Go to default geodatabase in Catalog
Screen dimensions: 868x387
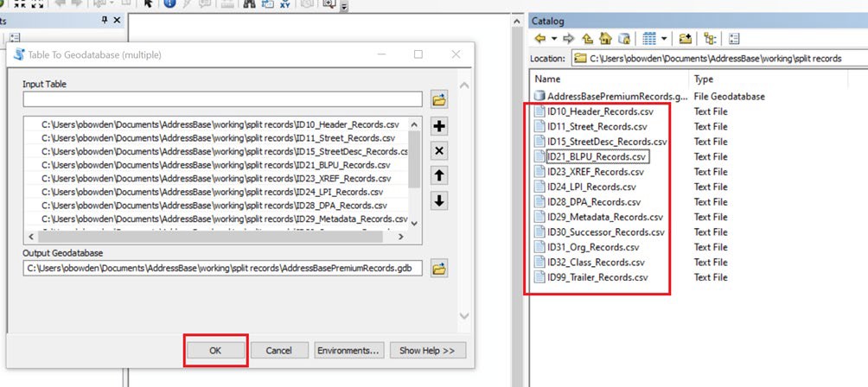(624, 39)
